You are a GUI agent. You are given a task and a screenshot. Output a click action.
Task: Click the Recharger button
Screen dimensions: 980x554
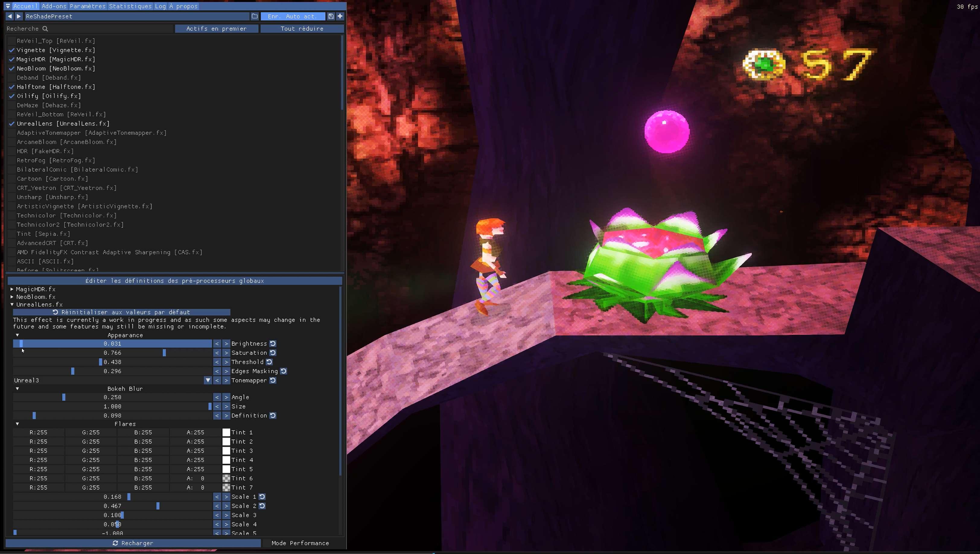(133, 543)
